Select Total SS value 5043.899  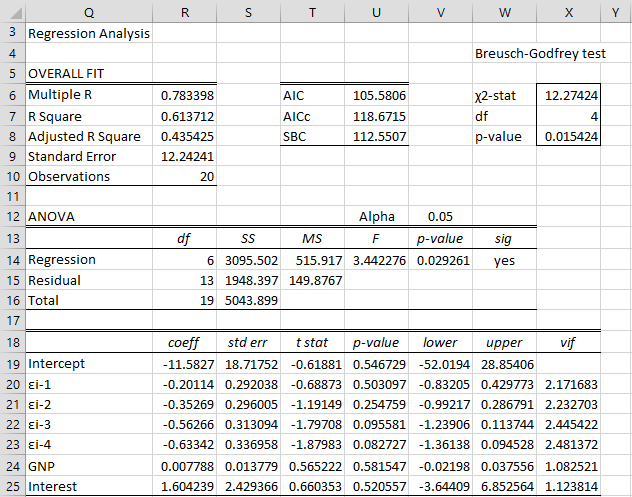[x=248, y=300]
